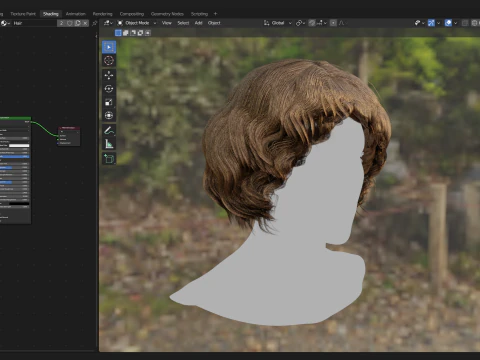Add a new workspace with plus button

(x=215, y=14)
